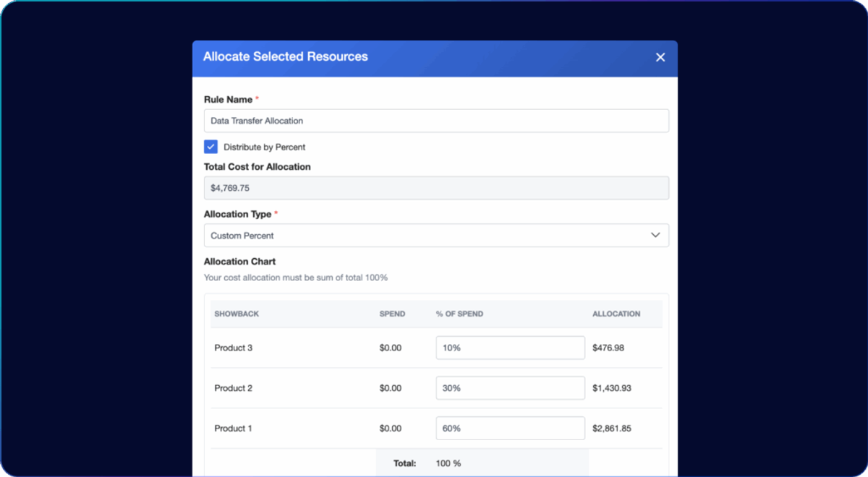This screenshot has width=868, height=477.
Task: Click the Product 2 $0.00 spend value
Action: coord(390,388)
